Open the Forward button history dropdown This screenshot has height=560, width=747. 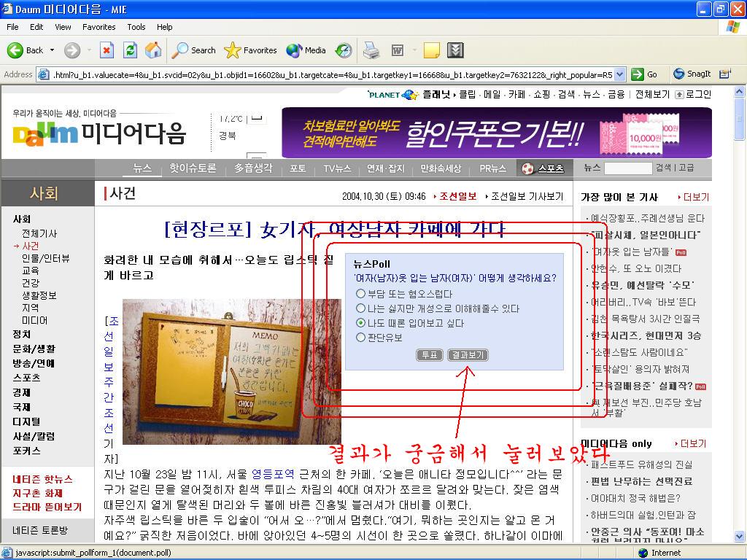click(x=89, y=50)
